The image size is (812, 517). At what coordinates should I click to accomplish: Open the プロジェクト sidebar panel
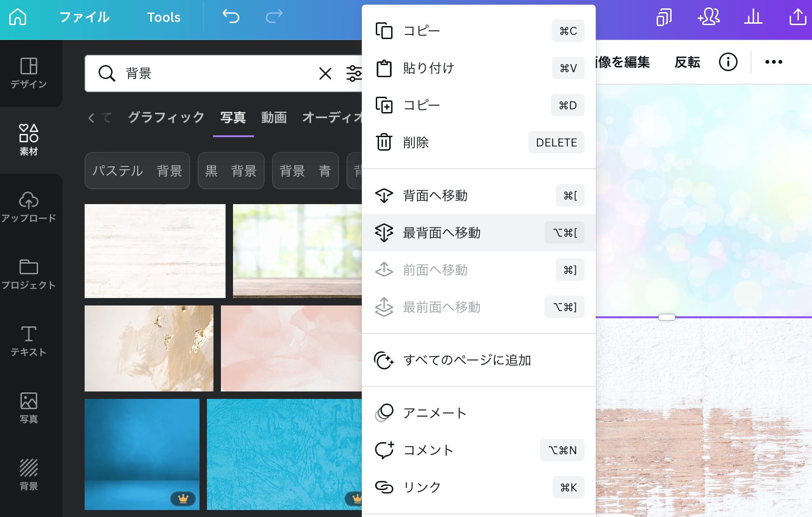pos(29,274)
